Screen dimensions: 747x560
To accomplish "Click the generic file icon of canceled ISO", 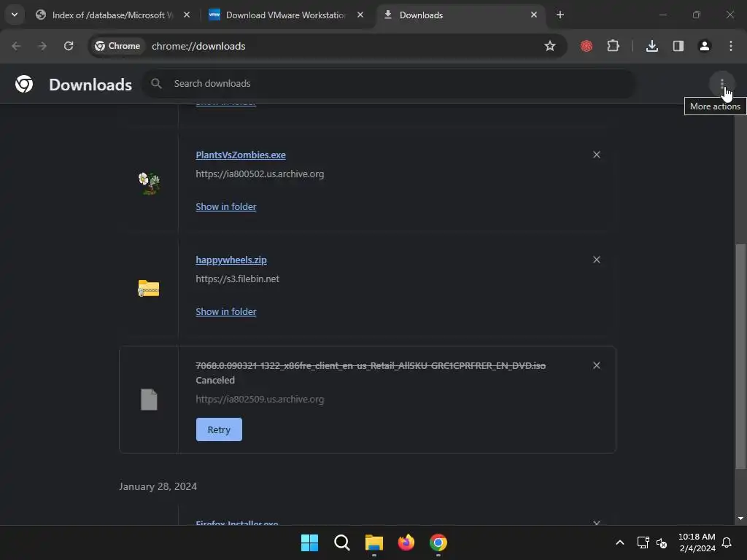I will [149, 400].
